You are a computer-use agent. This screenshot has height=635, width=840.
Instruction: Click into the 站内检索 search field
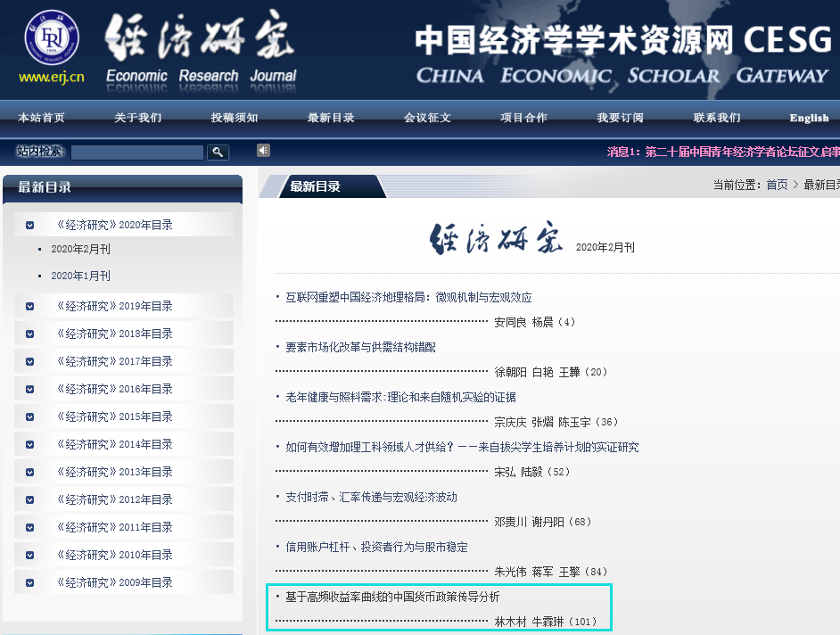pyautogui.click(x=137, y=153)
